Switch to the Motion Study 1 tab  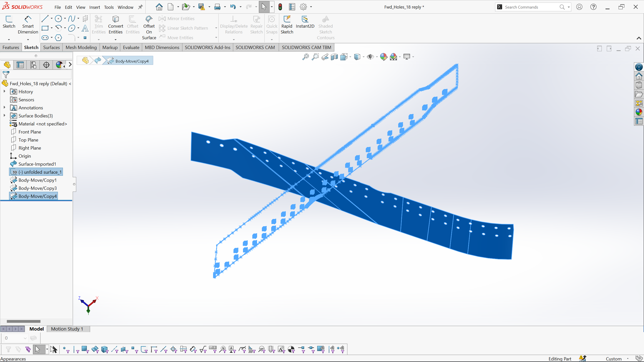67,329
